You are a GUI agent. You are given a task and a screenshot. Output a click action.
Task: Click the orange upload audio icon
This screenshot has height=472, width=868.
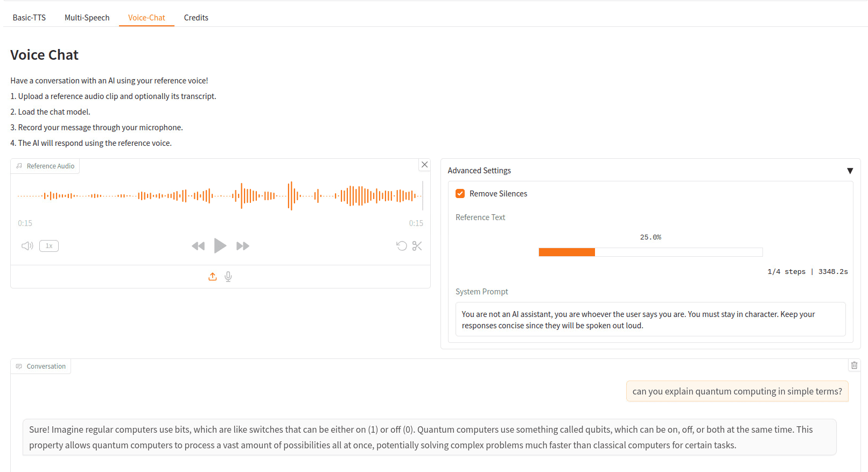coord(213,277)
